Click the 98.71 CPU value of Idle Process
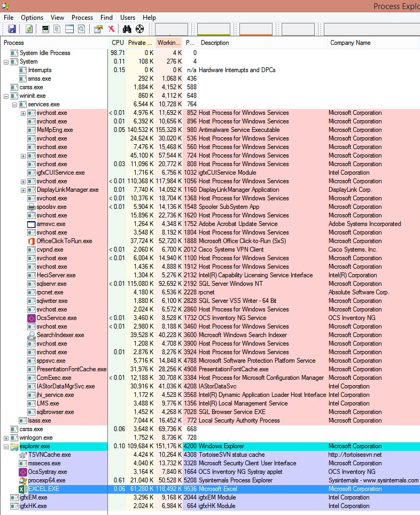 (118, 53)
